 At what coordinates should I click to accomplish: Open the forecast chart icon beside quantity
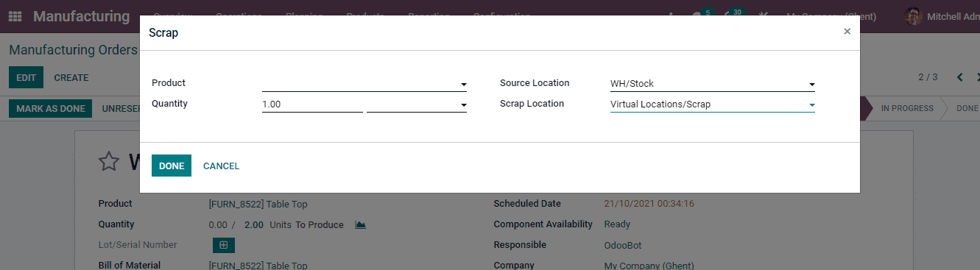pos(360,224)
